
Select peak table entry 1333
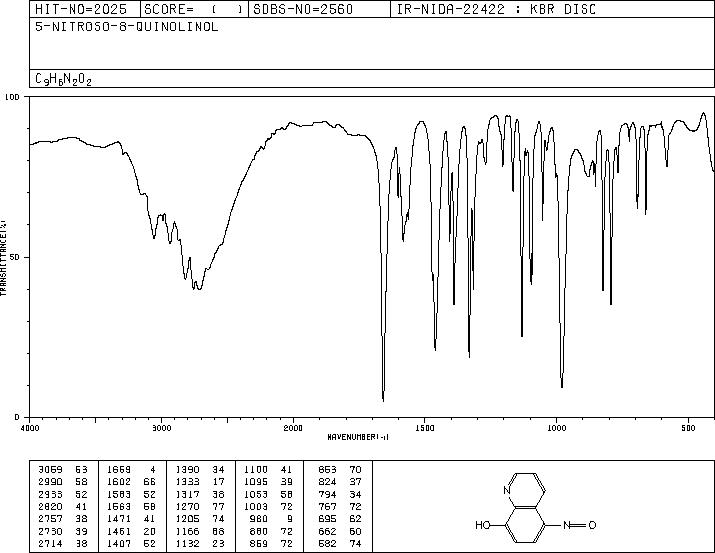tap(200, 482)
